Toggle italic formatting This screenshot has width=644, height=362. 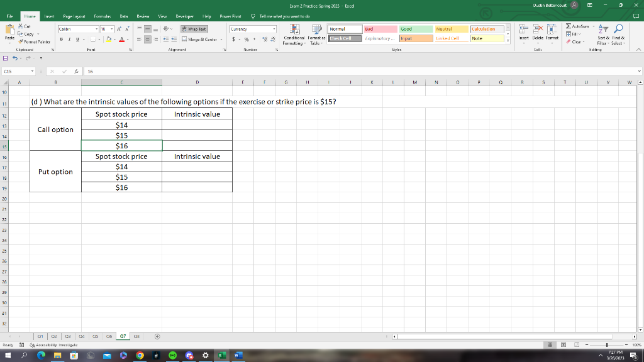[69, 40]
